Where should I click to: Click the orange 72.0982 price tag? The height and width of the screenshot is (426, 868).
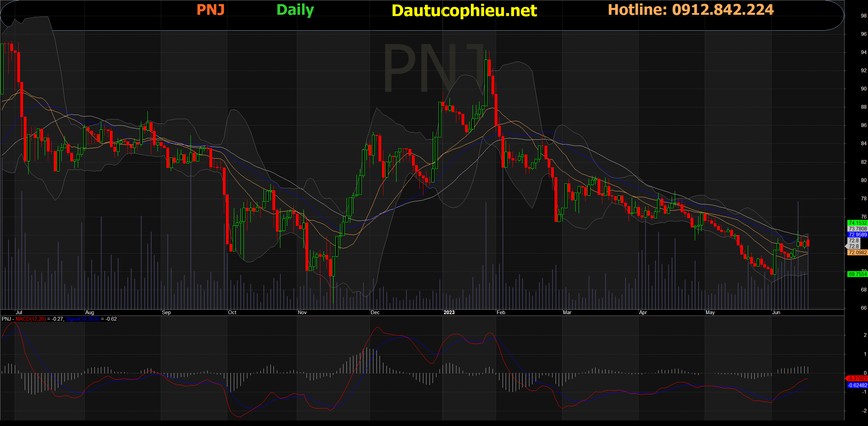tap(857, 253)
